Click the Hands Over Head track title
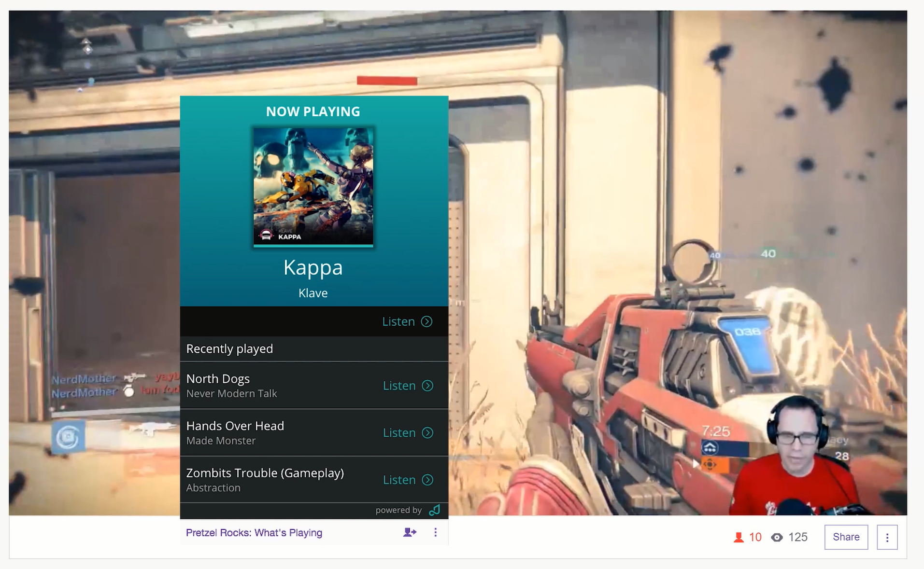The height and width of the screenshot is (569, 924). tap(235, 426)
